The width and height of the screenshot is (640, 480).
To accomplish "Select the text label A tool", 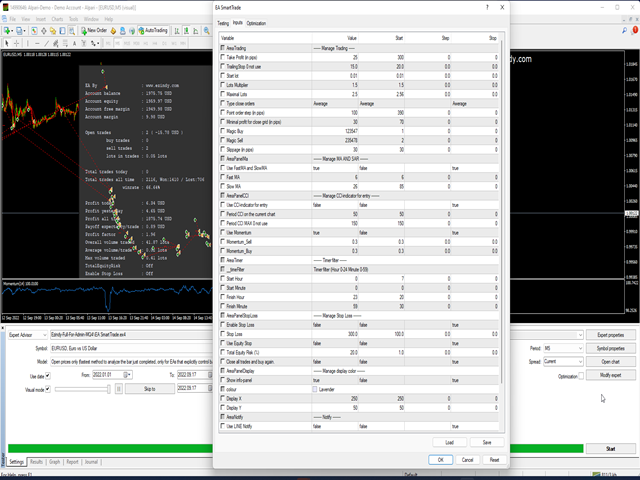I will [x=74, y=43].
